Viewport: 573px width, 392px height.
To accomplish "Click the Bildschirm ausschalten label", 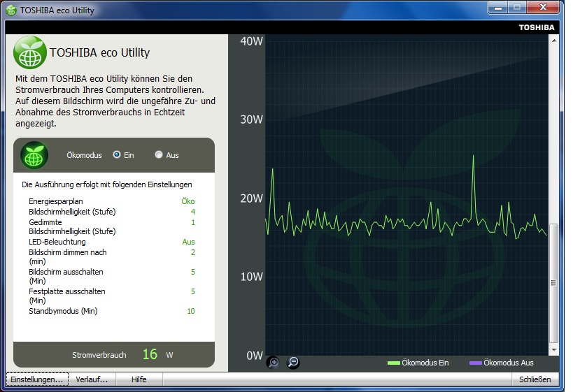I will (x=66, y=276).
